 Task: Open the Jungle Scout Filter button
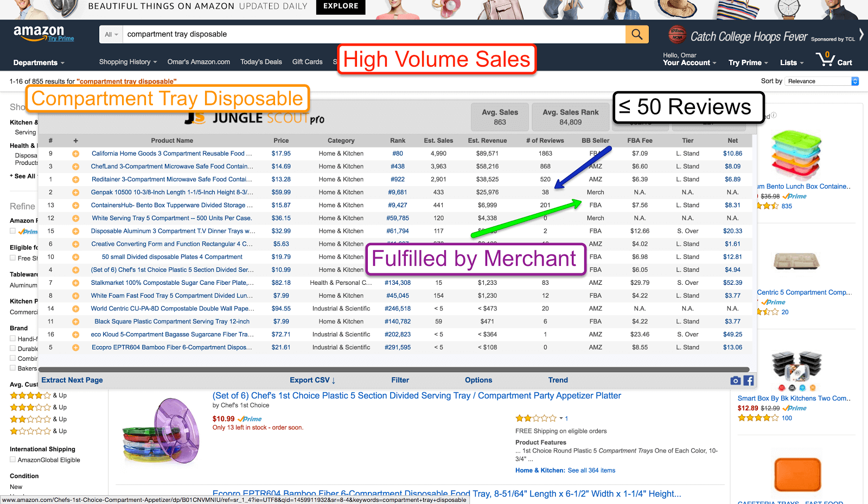coord(400,380)
